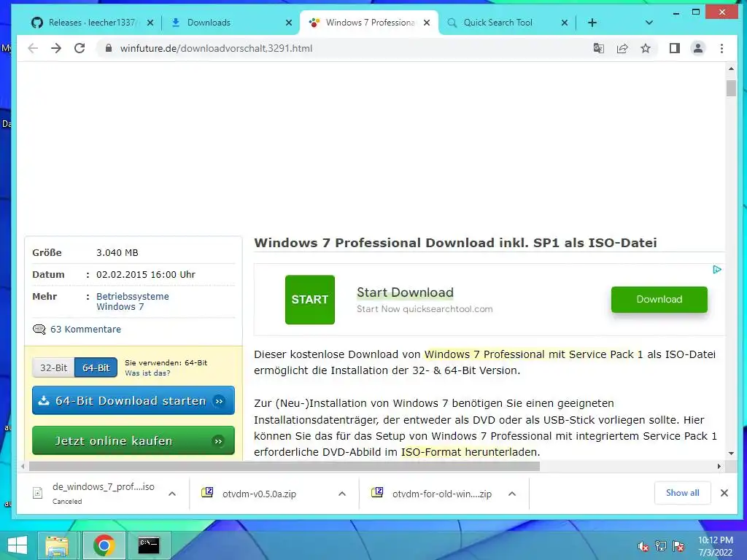This screenshot has width=747, height=560.
Task: Open Chrome three-dot menu
Action: pyautogui.click(x=721, y=48)
